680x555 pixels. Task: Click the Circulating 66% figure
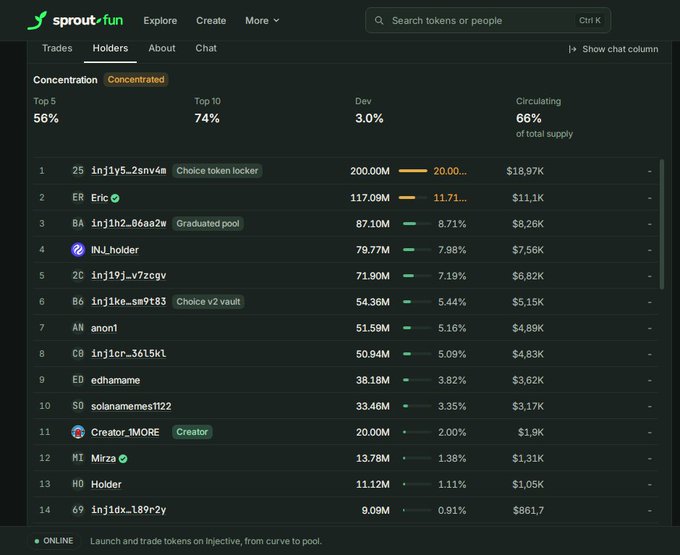point(529,118)
